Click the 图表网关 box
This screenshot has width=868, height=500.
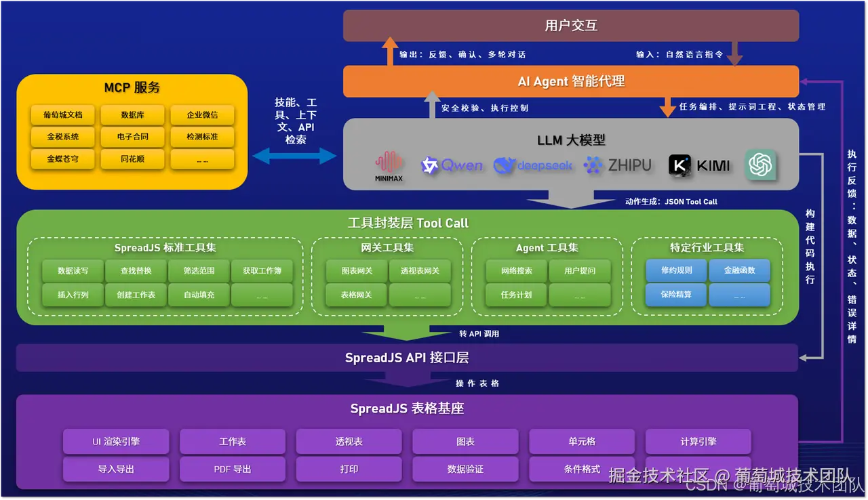coord(357,270)
